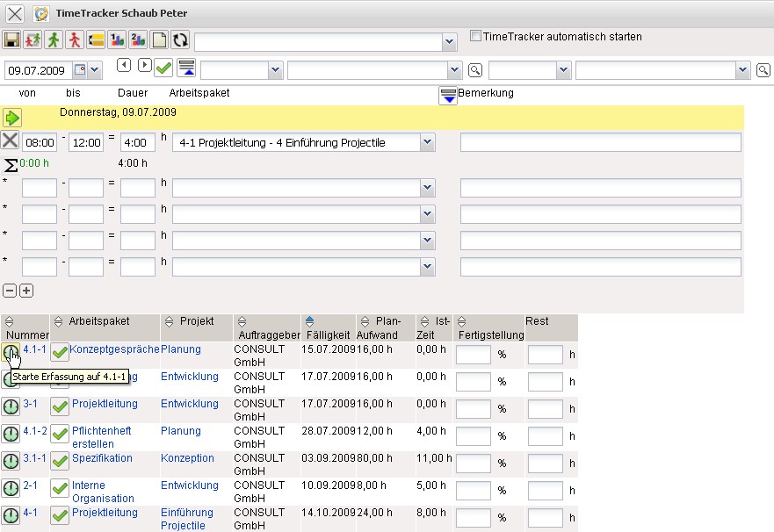Screen dimensions: 774x532
Task: Click the green walking figure icon
Action: pos(54,40)
